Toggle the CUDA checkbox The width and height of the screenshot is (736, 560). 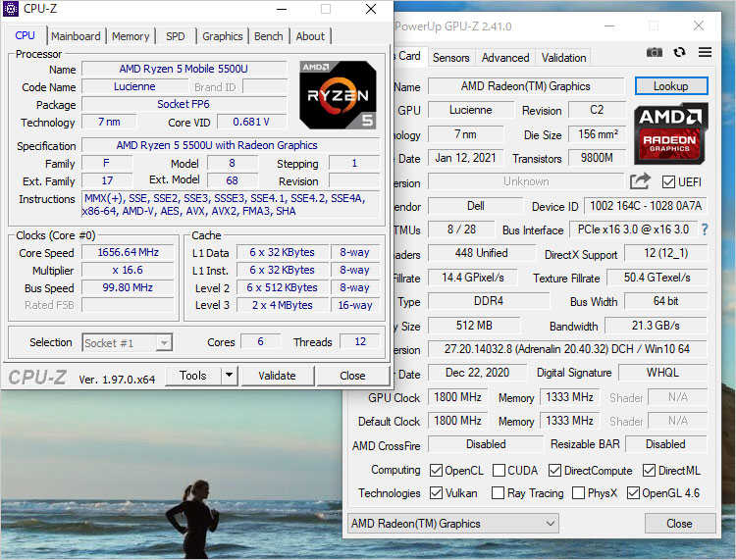pyautogui.click(x=499, y=471)
